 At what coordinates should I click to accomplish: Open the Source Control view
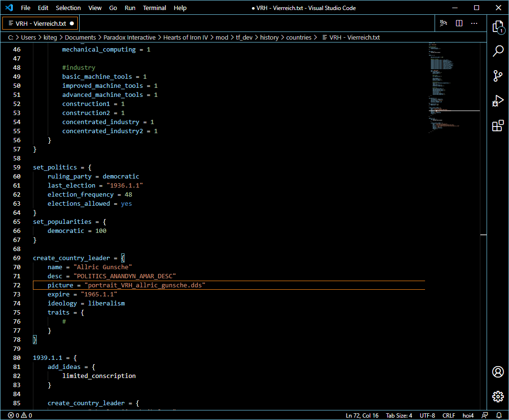tap(498, 76)
